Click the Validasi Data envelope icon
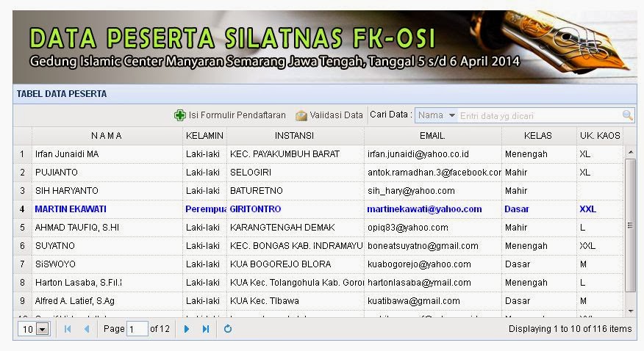 click(301, 115)
